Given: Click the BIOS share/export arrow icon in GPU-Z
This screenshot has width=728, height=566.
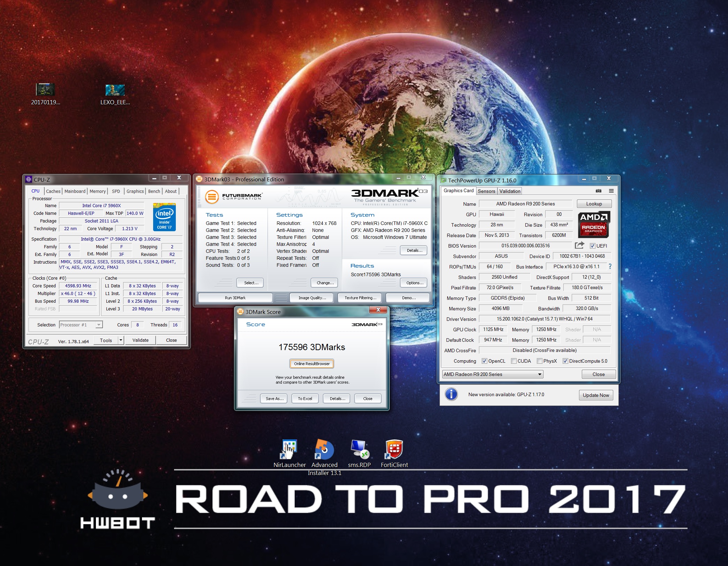Looking at the screenshot, I should coord(579,245).
